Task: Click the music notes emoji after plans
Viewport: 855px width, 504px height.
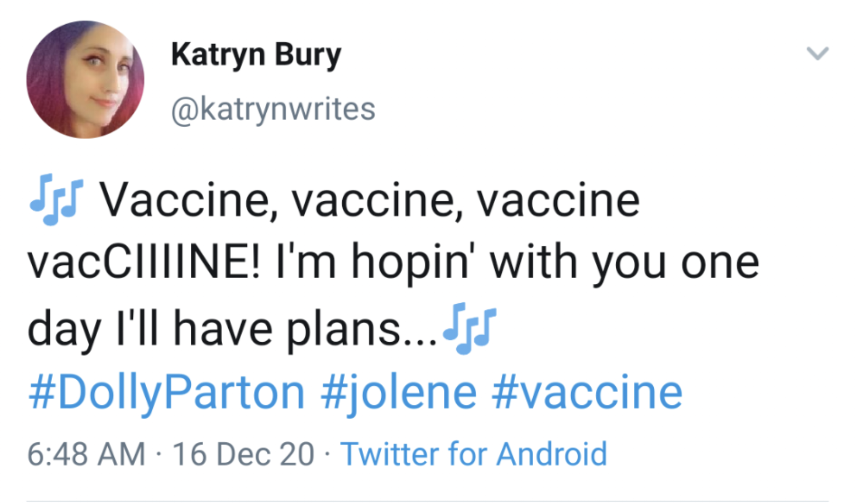Action: (x=469, y=328)
